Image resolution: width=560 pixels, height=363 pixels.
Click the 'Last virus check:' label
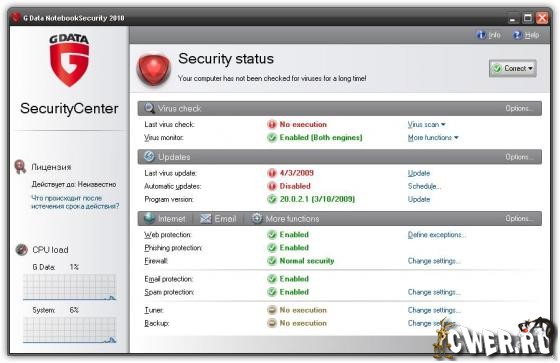[x=169, y=124]
